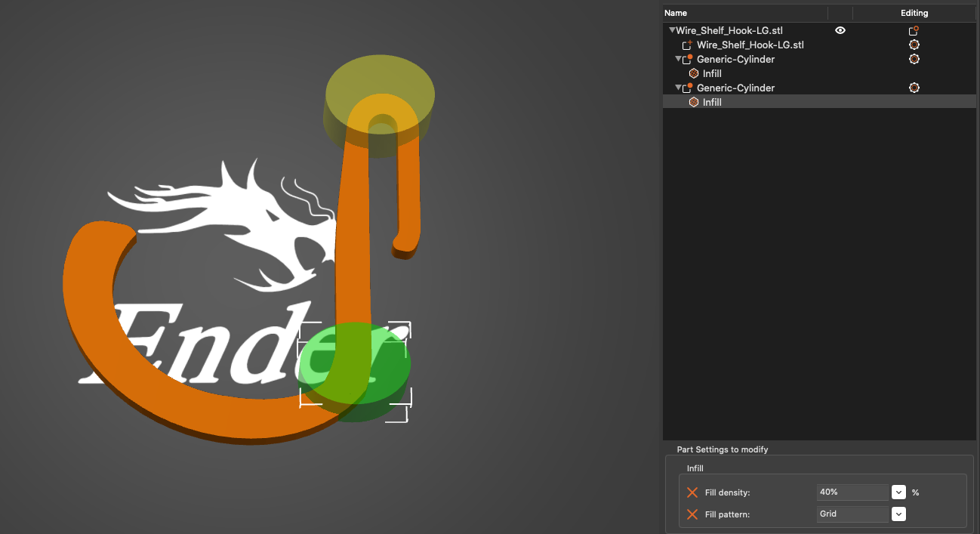Collapse the first Generic-Cylinder node
The height and width of the screenshot is (534, 980).
tap(678, 59)
